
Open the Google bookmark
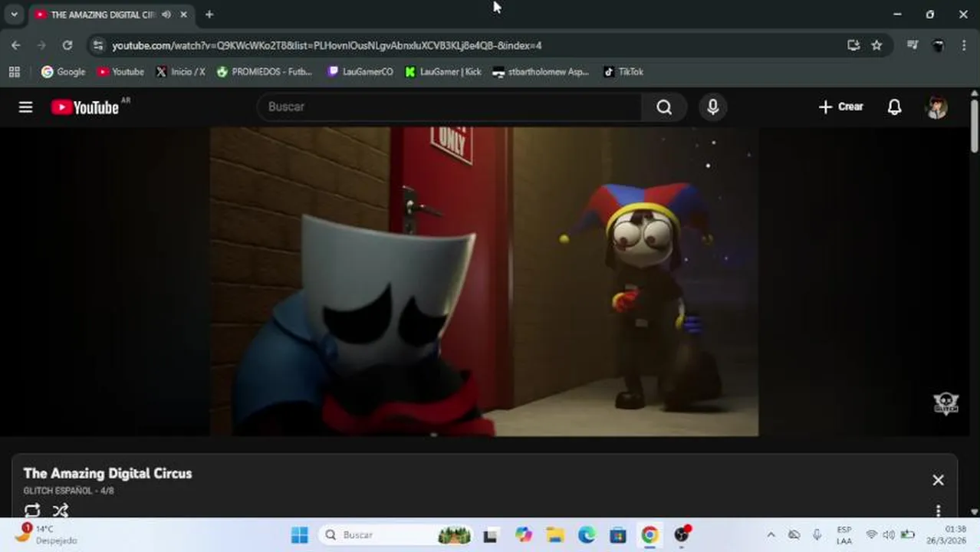63,71
